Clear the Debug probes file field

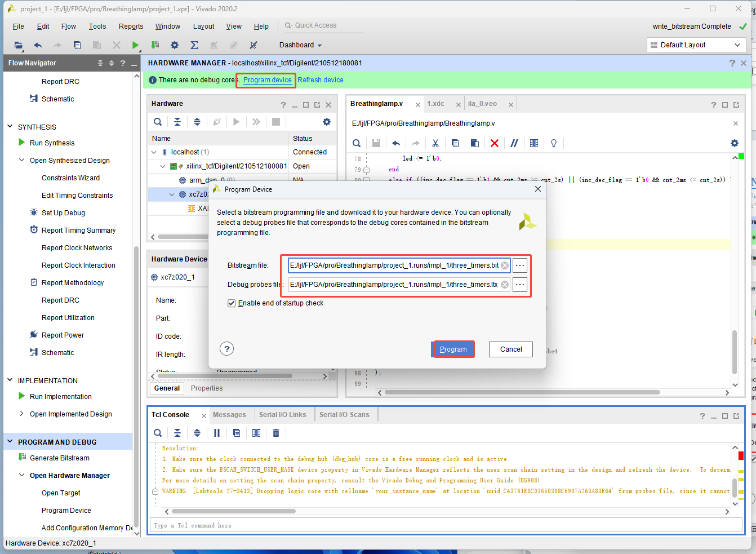[x=505, y=285]
